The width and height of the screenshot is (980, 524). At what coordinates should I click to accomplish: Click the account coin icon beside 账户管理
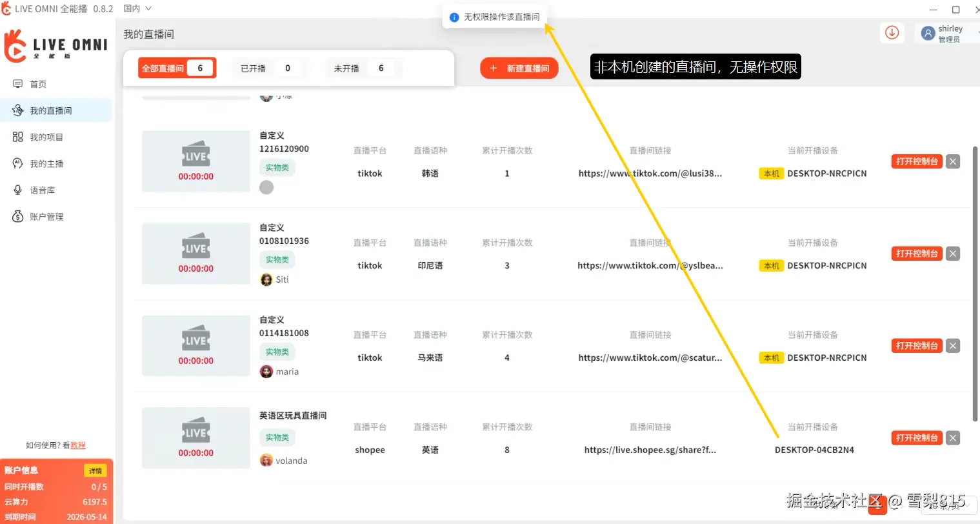pos(17,216)
